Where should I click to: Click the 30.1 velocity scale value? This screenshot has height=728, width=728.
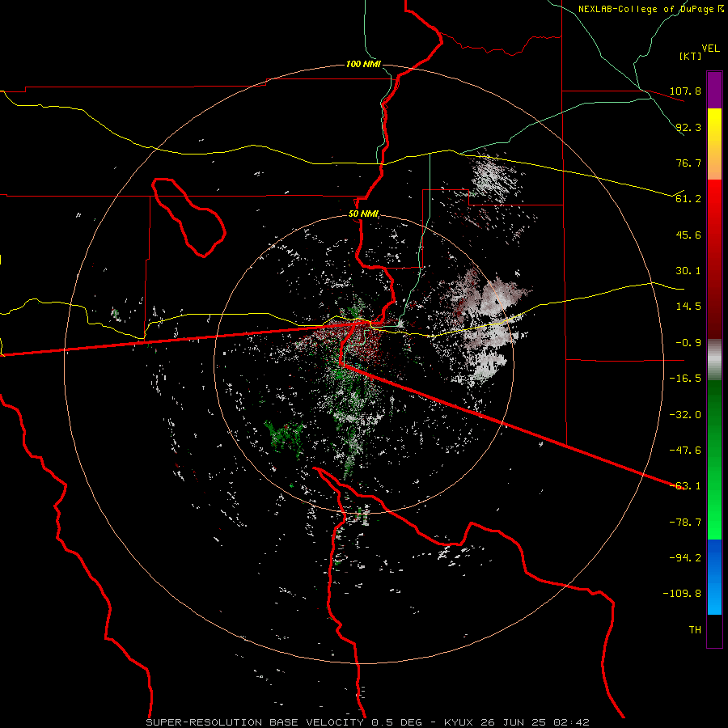point(688,271)
